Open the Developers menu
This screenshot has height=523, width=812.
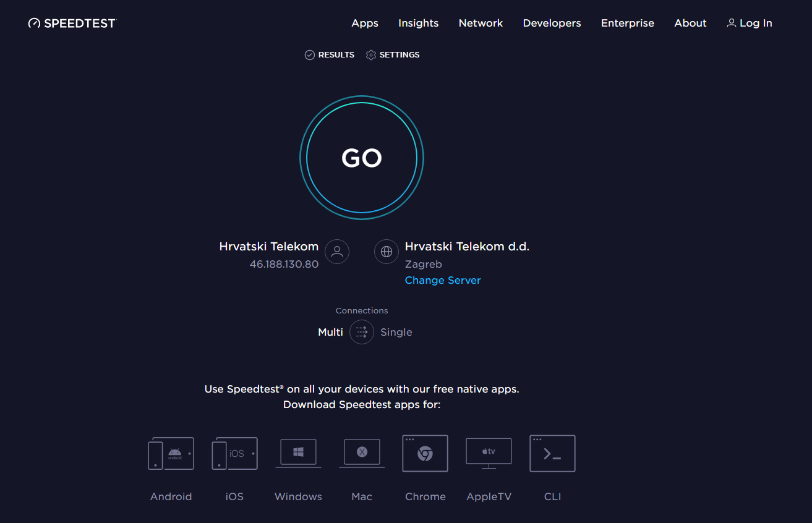click(x=552, y=23)
